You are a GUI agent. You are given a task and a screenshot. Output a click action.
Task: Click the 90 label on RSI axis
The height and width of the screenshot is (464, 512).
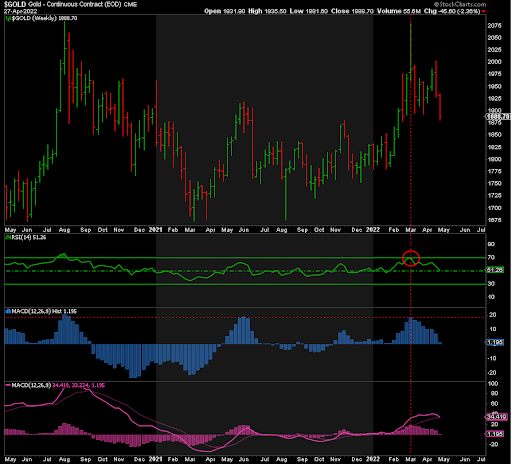[x=491, y=244]
